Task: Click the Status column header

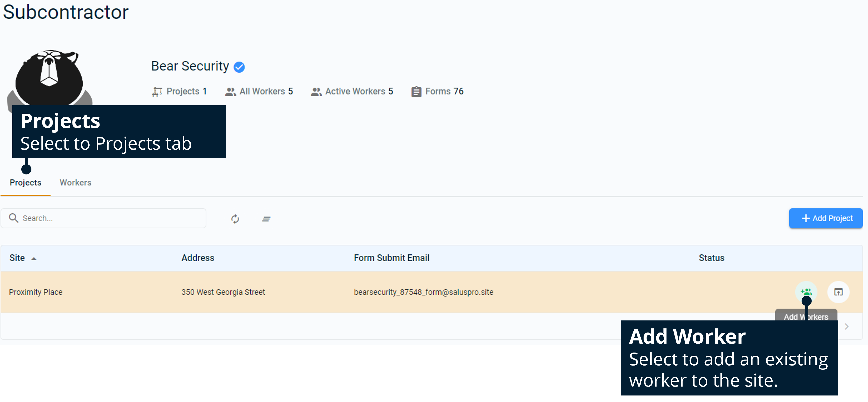Action: (711, 258)
